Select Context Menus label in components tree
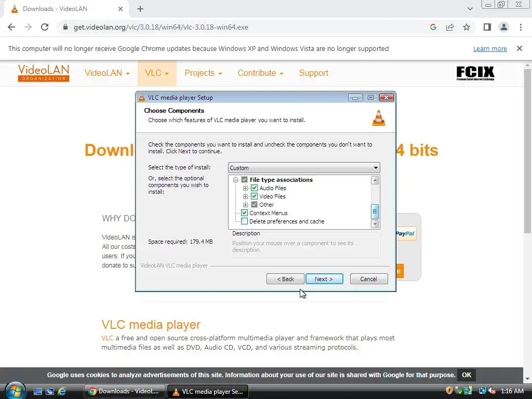Viewport: 532px width, 399px height. point(269,213)
